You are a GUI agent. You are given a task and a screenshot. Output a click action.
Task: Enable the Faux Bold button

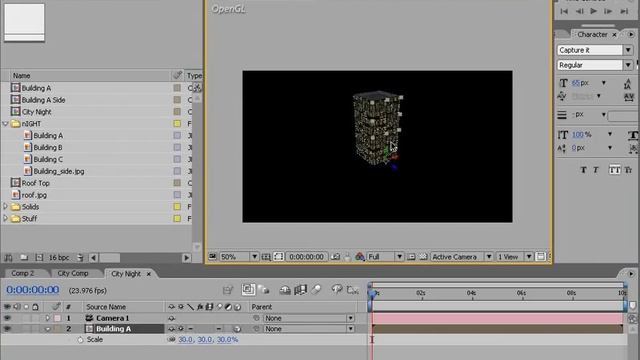[x=583, y=170]
